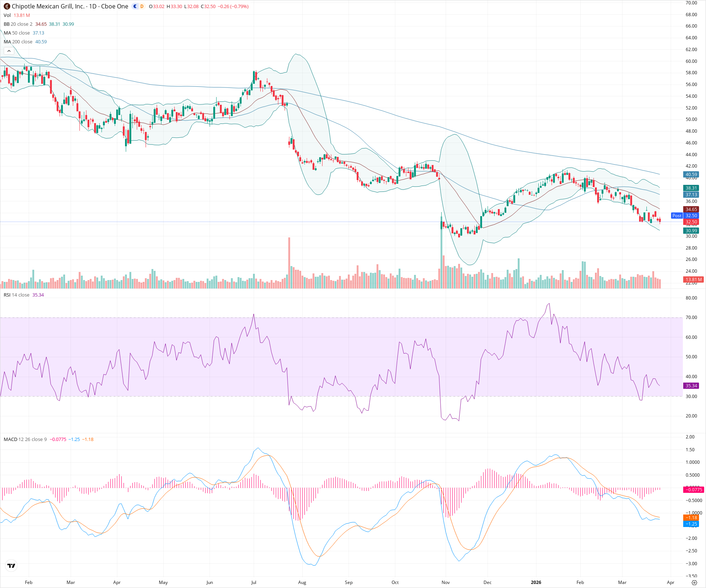
Task: Toggle visibility of MA 50 close indicator
Action: (17, 33)
